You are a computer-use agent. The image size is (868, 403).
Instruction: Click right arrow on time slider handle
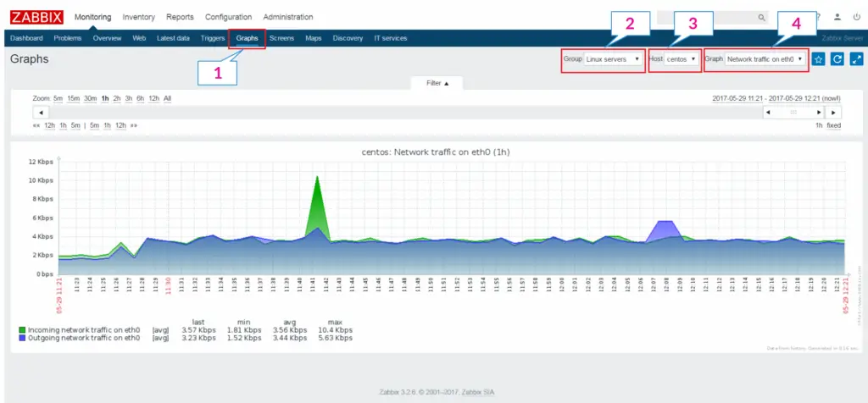click(x=819, y=113)
